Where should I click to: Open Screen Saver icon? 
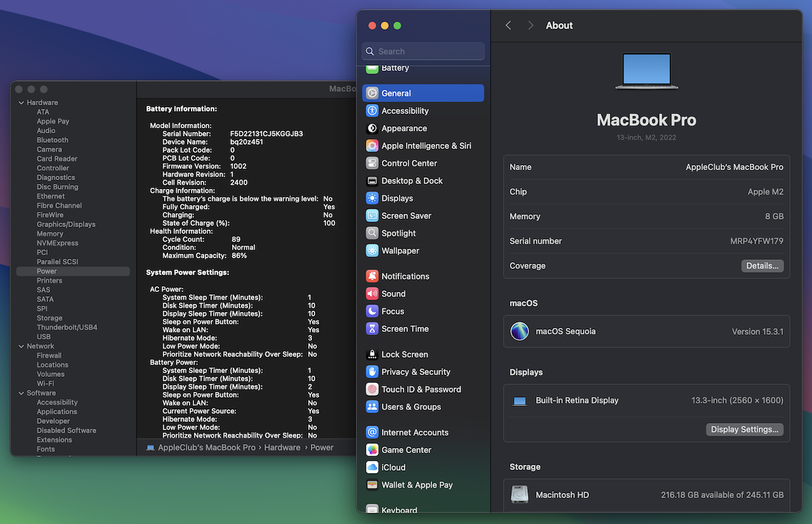[x=372, y=216]
